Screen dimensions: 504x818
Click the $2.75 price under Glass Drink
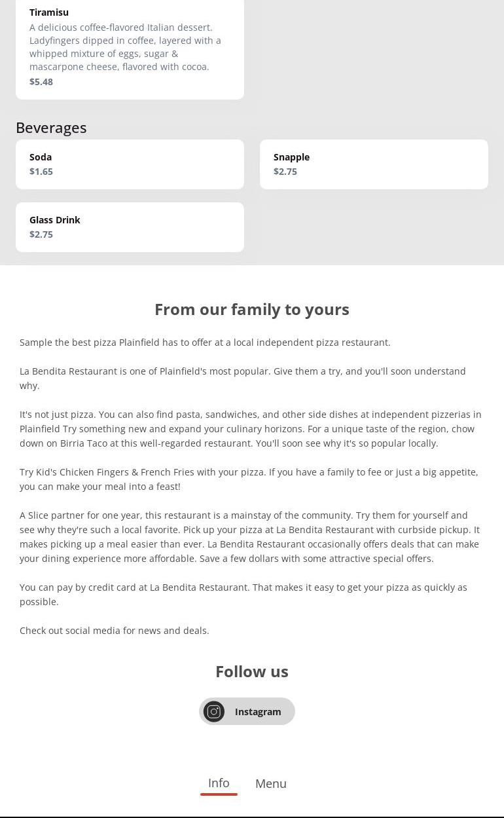(x=41, y=234)
